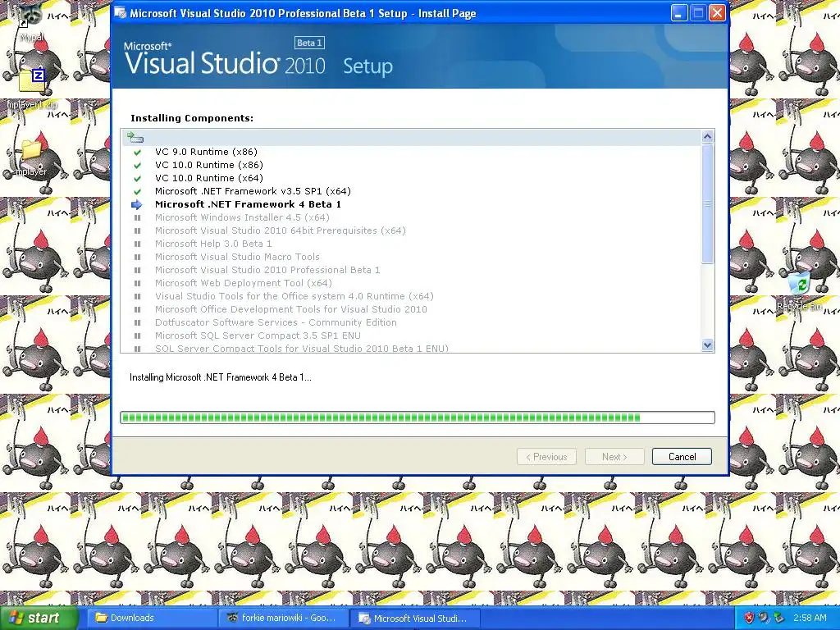This screenshot has width=840, height=630.
Task: Click the tray icon next to the clock
Action: 779,618
